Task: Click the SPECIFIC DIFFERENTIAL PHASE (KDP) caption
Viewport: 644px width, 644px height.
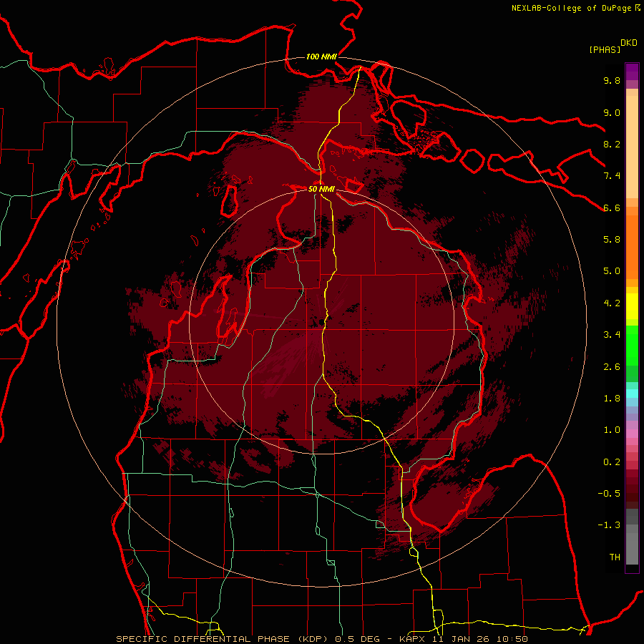Action: tap(221, 639)
